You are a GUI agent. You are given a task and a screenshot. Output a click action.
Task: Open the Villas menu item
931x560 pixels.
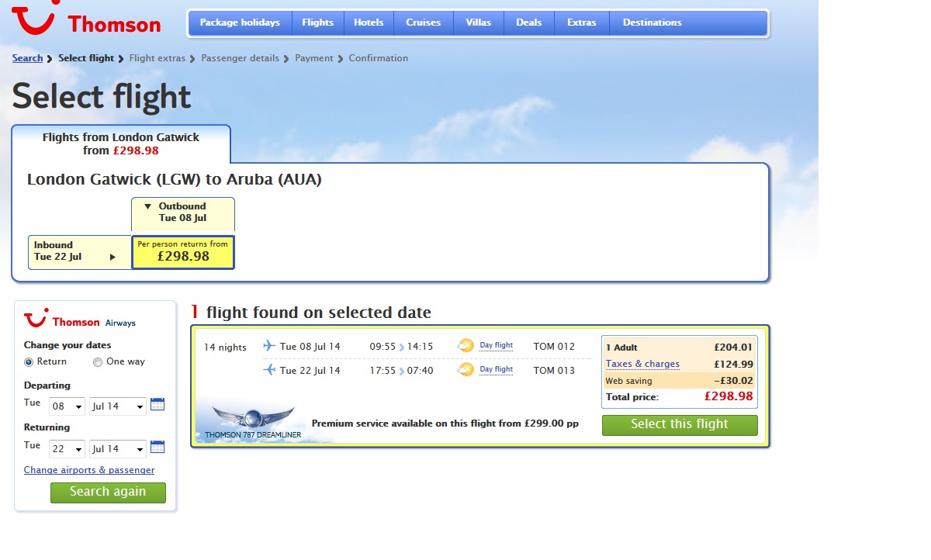[479, 22]
